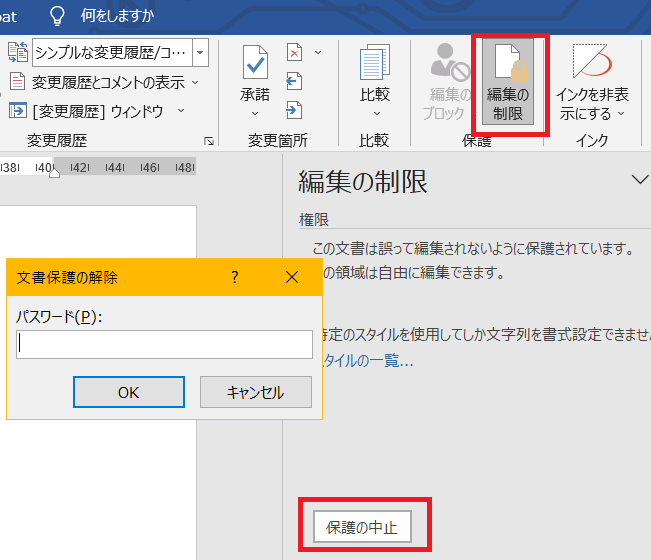Click the 承諾 (Accept) checkmark icon
Screen dimensions: 651x560
tap(255, 65)
